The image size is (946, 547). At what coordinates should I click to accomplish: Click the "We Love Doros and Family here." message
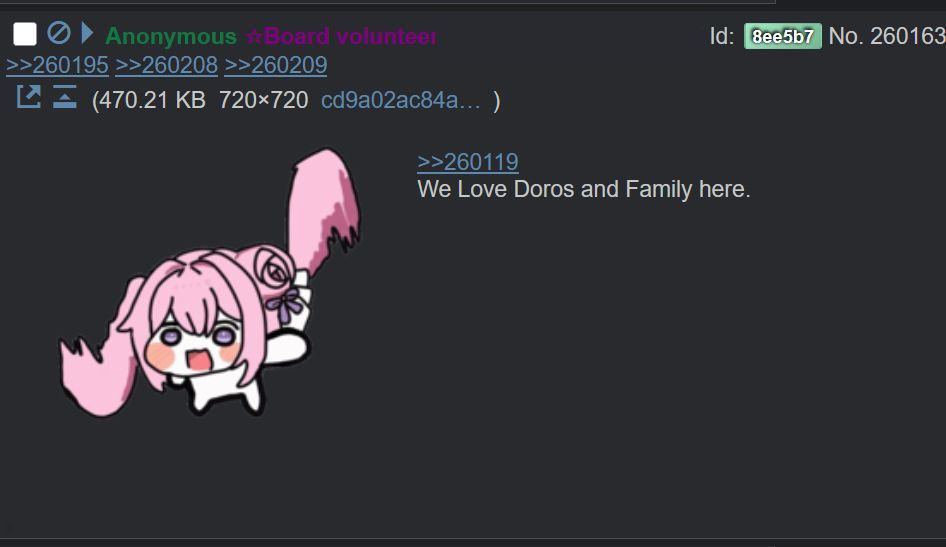[584, 189]
